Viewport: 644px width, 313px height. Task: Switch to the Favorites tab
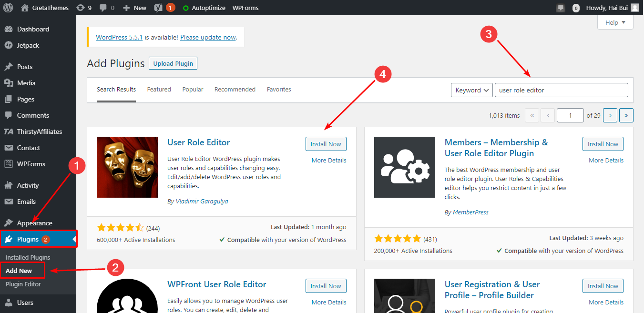[279, 90]
